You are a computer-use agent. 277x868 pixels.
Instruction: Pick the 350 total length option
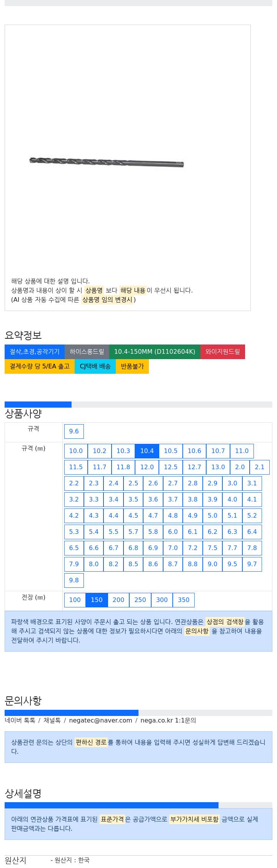pos(184,600)
